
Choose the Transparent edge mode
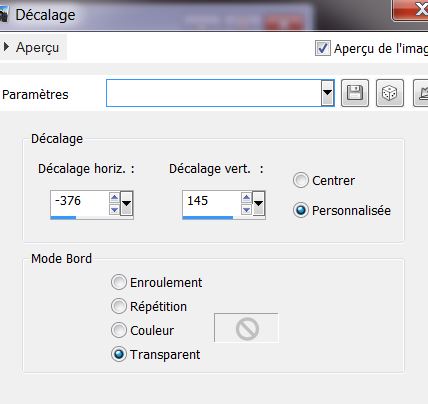(119, 354)
